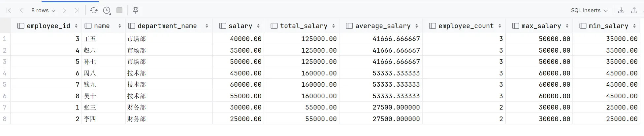Image resolution: width=644 pixels, height=136 pixels.
Task: Select row number 8 header
Action: tap(5, 119)
